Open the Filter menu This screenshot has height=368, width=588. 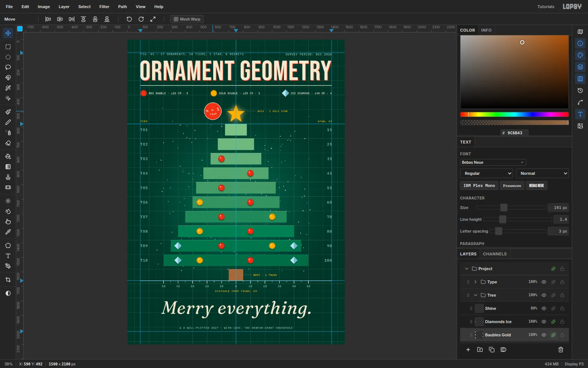pyautogui.click(x=104, y=7)
